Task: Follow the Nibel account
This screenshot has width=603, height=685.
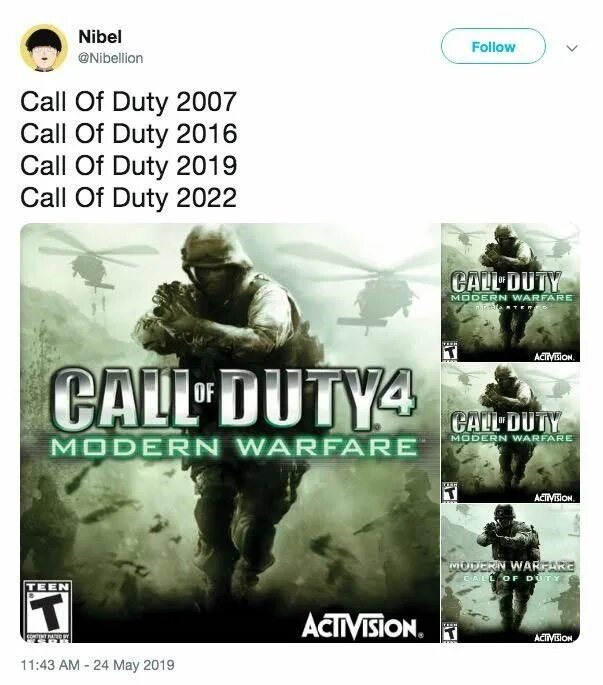Action: (493, 46)
